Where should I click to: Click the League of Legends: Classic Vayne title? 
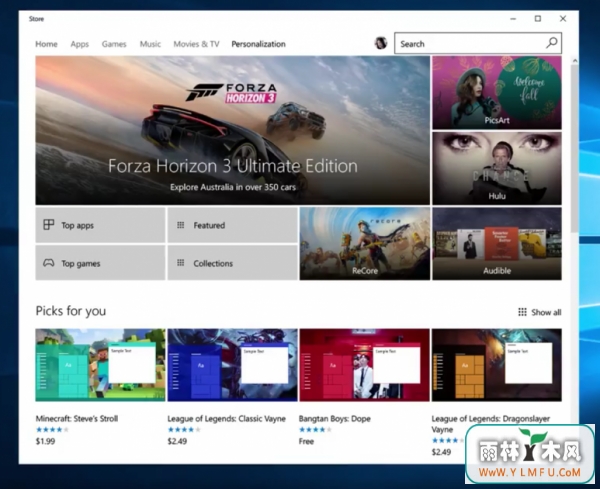point(227,419)
